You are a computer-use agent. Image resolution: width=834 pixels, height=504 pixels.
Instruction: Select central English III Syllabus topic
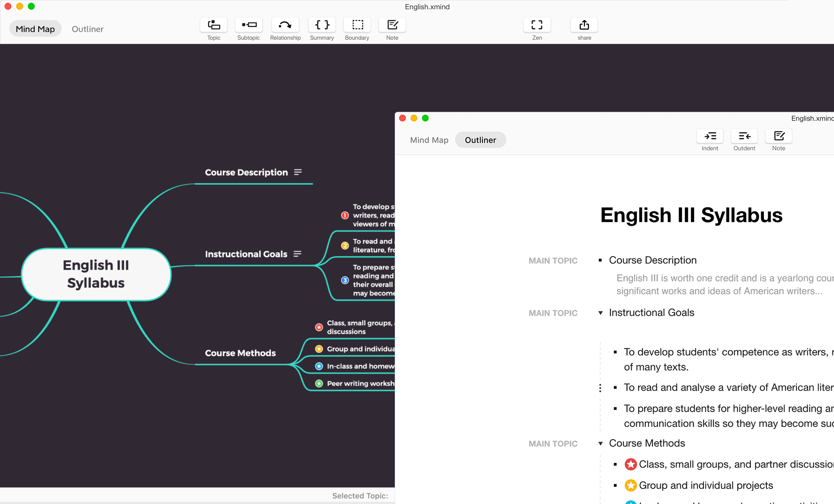tap(96, 274)
